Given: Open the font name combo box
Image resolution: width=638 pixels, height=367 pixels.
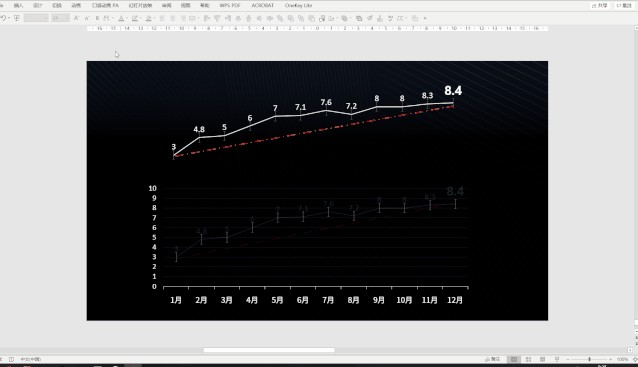Looking at the screenshot, I should click(x=36, y=18).
